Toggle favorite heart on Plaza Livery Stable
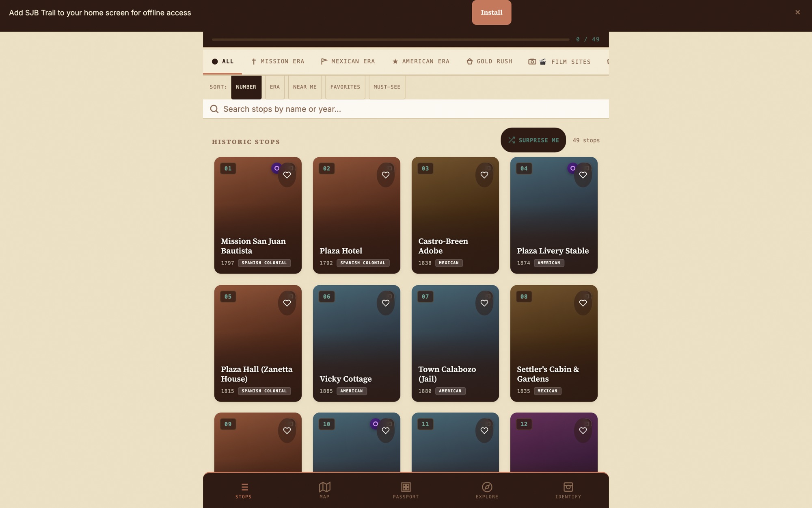812x508 pixels. point(583,175)
